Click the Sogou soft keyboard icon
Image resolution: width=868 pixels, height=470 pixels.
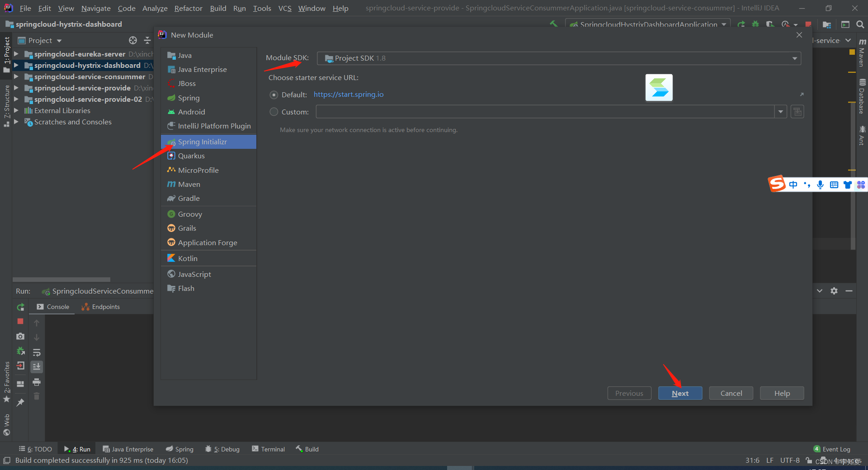[x=834, y=185]
